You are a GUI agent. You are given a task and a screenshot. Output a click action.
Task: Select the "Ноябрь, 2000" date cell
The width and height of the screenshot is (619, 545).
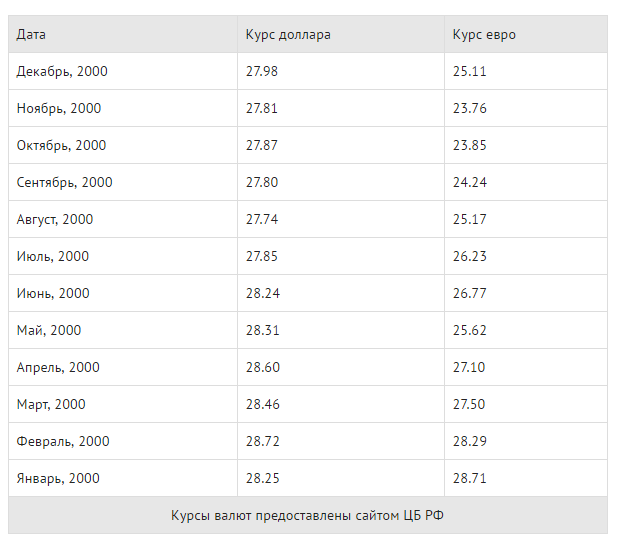[59, 109]
